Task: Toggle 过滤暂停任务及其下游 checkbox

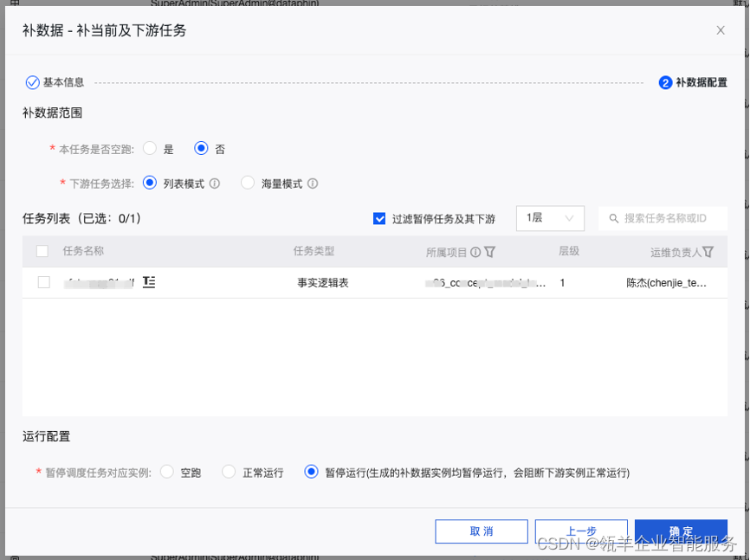Action: (x=379, y=219)
